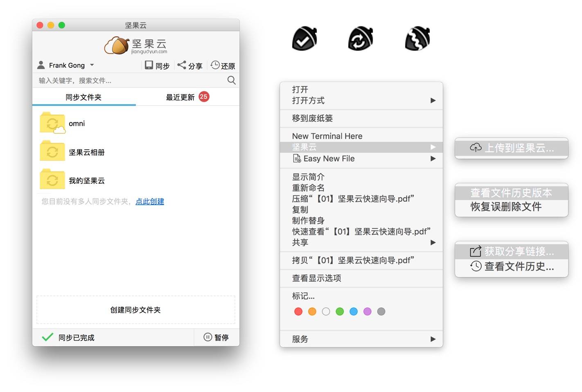Choose 压缩 坚果云快速向导.pdf menu entry
Viewport: 582px width, 392px height.
353,198
